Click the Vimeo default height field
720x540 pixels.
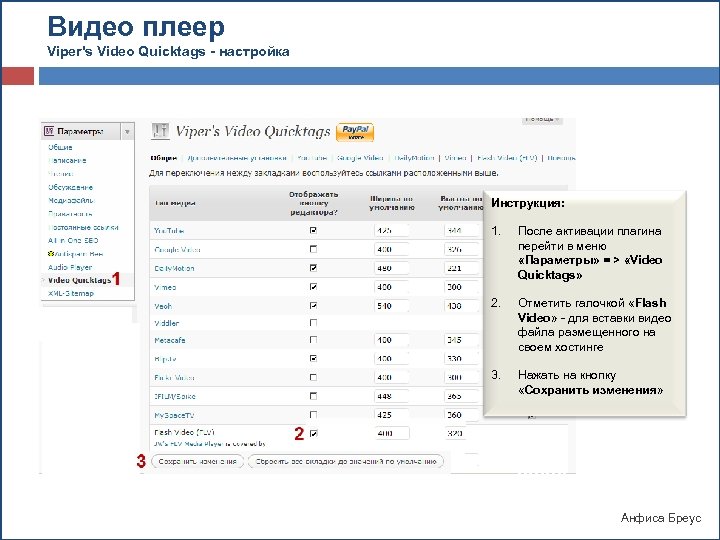pyautogui.click(x=461, y=287)
